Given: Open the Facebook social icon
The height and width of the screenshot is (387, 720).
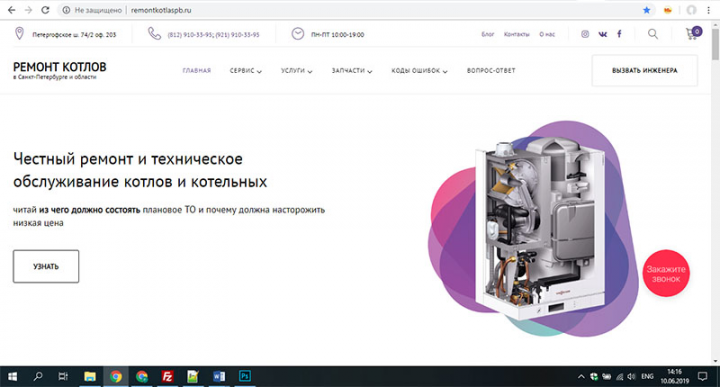Looking at the screenshot, I should (x=619, y=34).
